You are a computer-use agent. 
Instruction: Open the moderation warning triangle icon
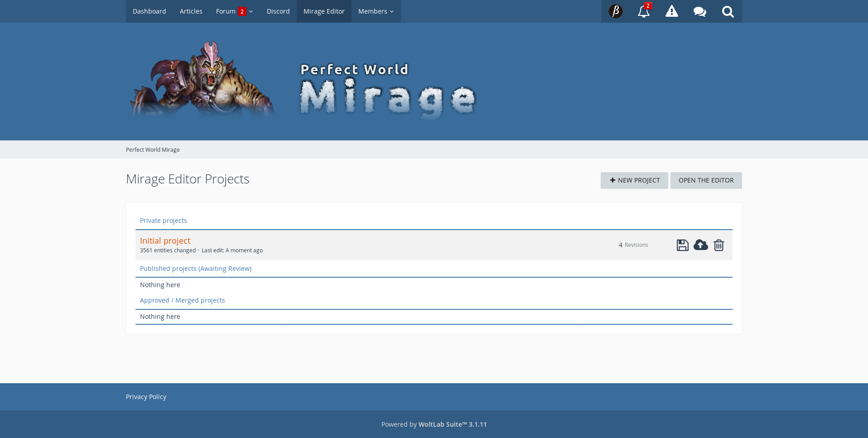pos(671,11)
